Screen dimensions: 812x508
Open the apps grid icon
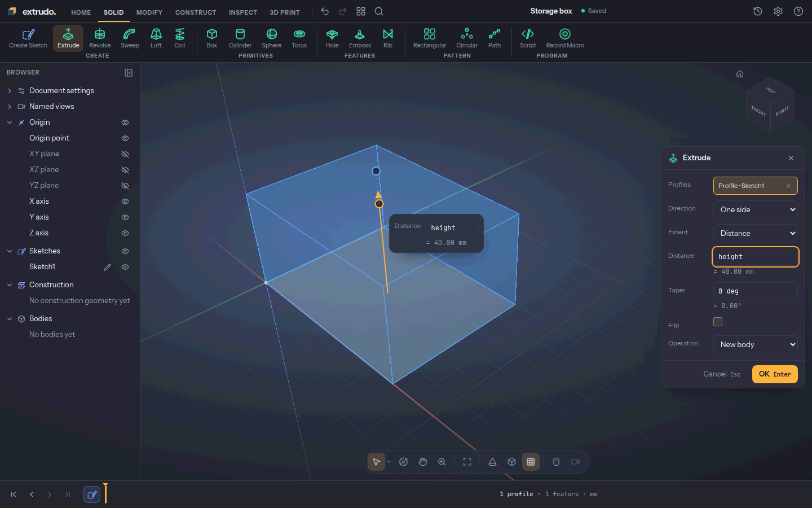tap(361, 11)
